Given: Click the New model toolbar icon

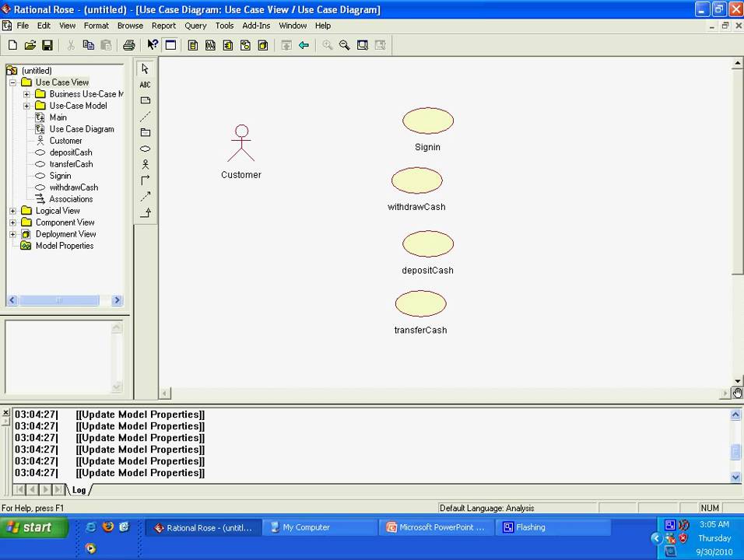Looking at the screenshot, I should (12, 45).
